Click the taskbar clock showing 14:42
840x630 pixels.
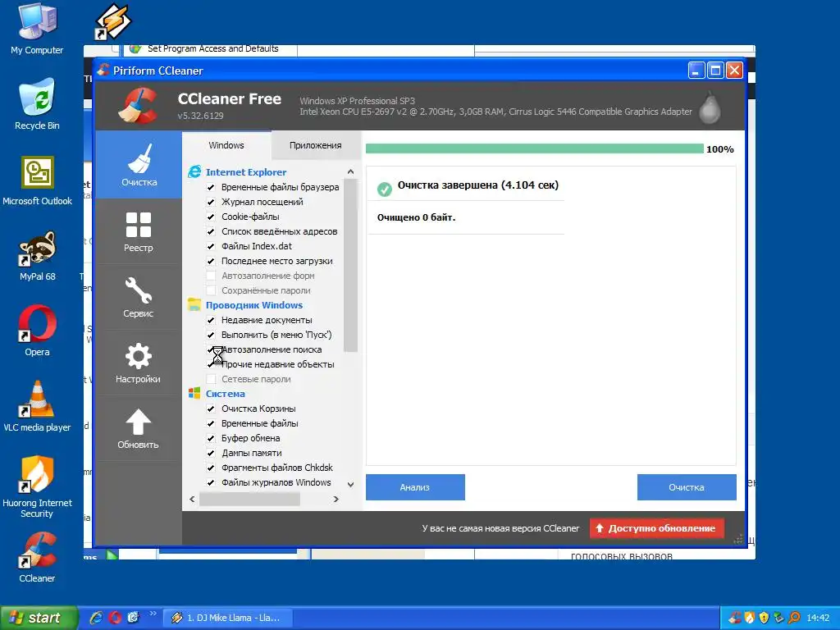click(x=818, y=618)
